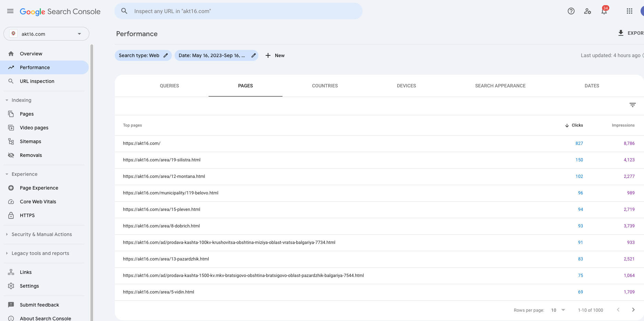
Task: Select the 15-pleven.html page row
Action: click(379, 210)
